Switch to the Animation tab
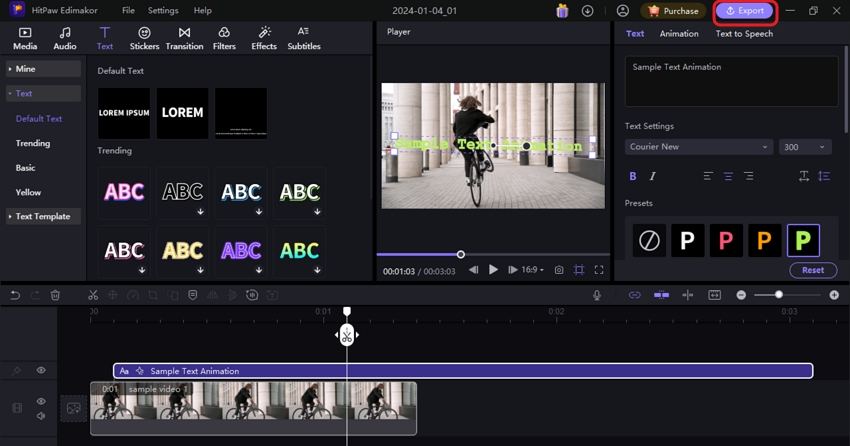850x446 pixels. coord(679,34)
